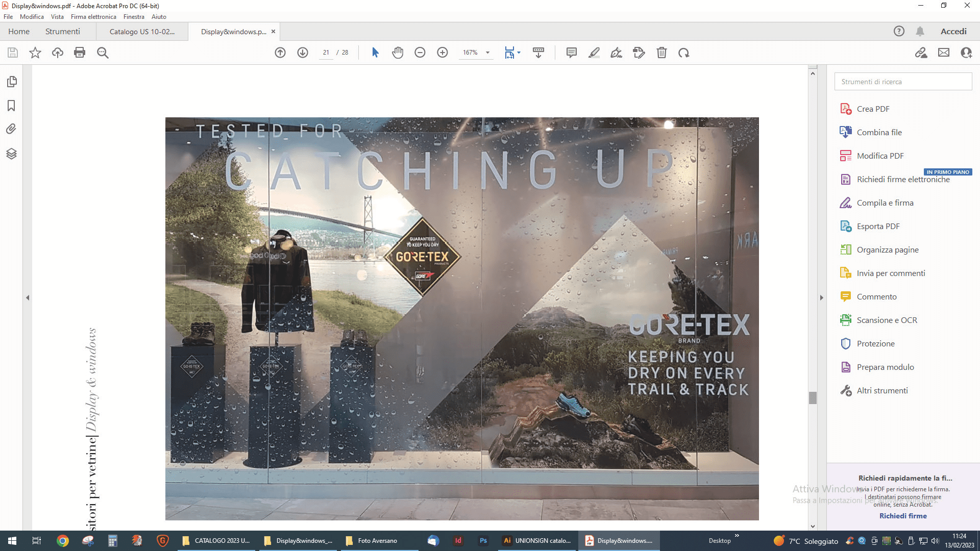Delete page with trash icon
The height and width of the screenshot is (551, 980).
click(x=661, y=53)
